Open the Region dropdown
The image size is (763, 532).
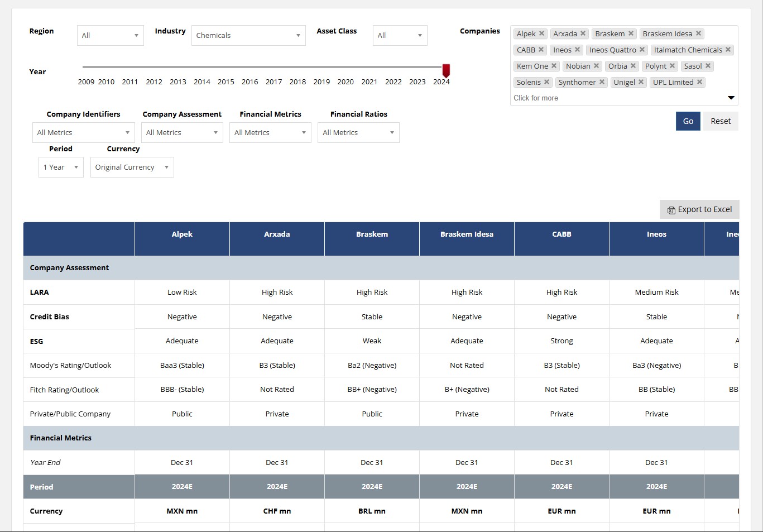coord(111,35)
